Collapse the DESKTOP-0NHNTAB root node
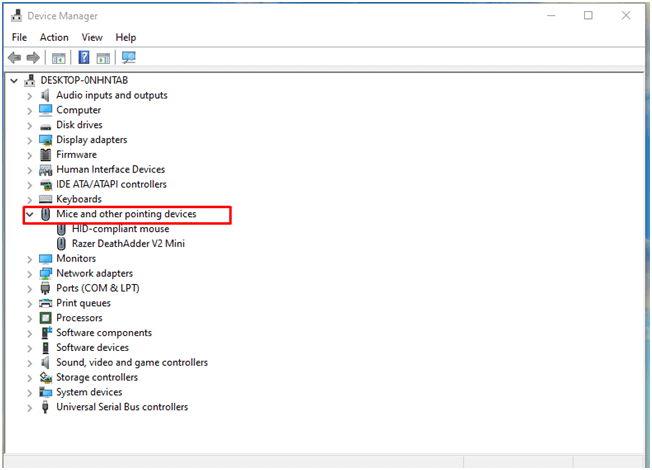Viewport: 652px width, 470px height. click(14, 81)
